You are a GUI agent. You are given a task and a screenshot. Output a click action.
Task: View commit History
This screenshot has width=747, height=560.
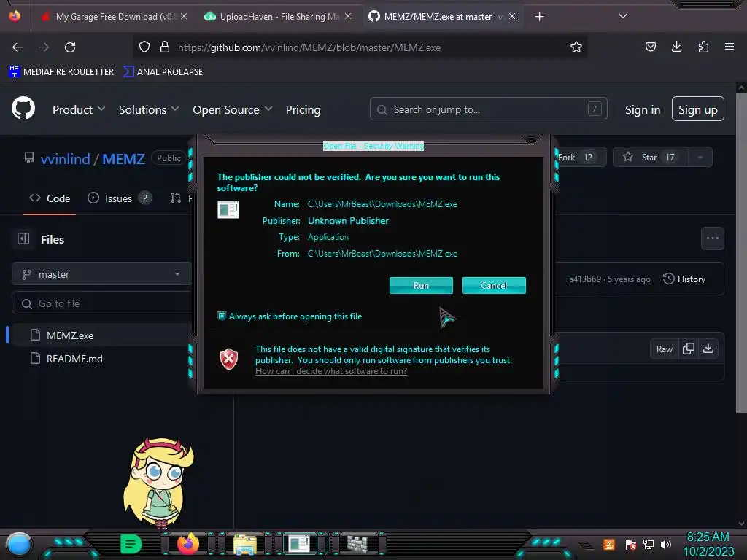pos(684,279)
